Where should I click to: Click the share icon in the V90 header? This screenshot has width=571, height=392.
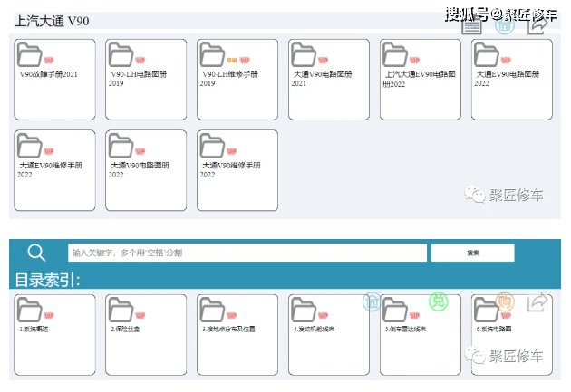tap(537, 25)
